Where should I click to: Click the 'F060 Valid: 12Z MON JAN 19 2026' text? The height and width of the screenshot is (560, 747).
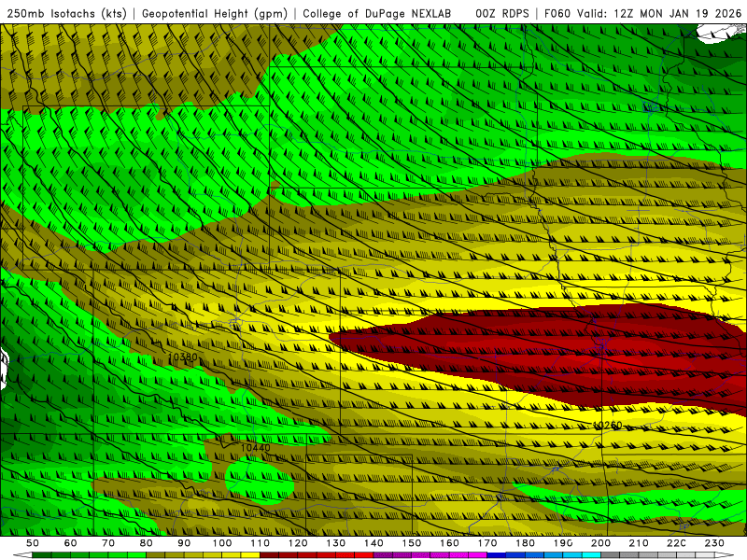click(642, 13)
